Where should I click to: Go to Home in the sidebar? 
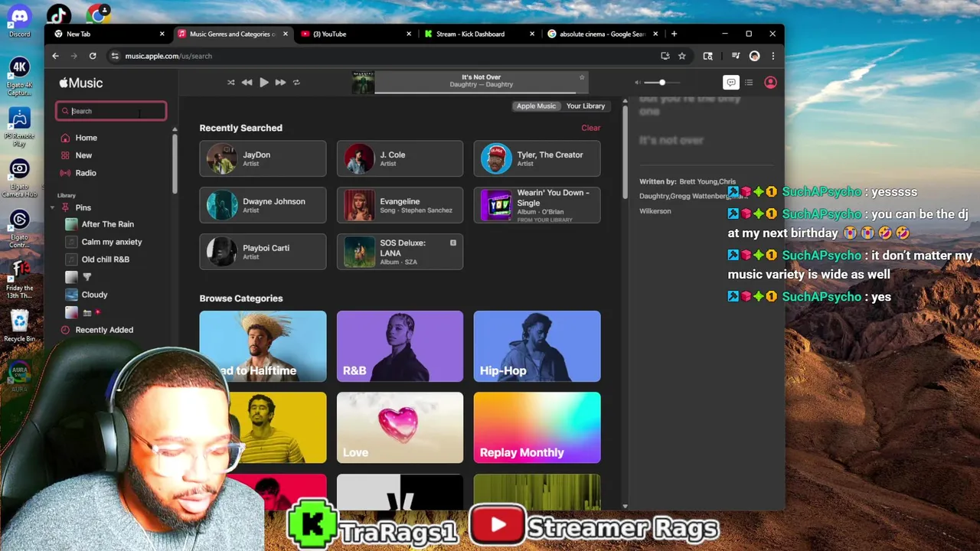pyautogui.click(x=87, y=138)
